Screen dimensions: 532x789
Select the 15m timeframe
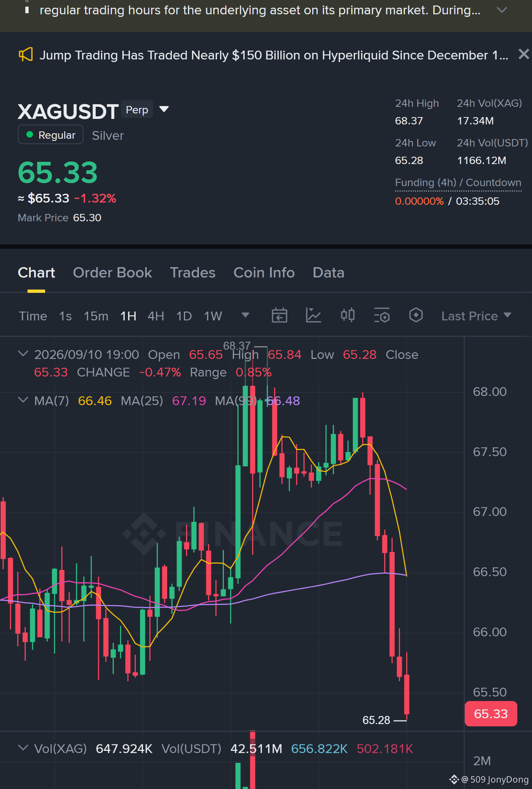[96, 316]
